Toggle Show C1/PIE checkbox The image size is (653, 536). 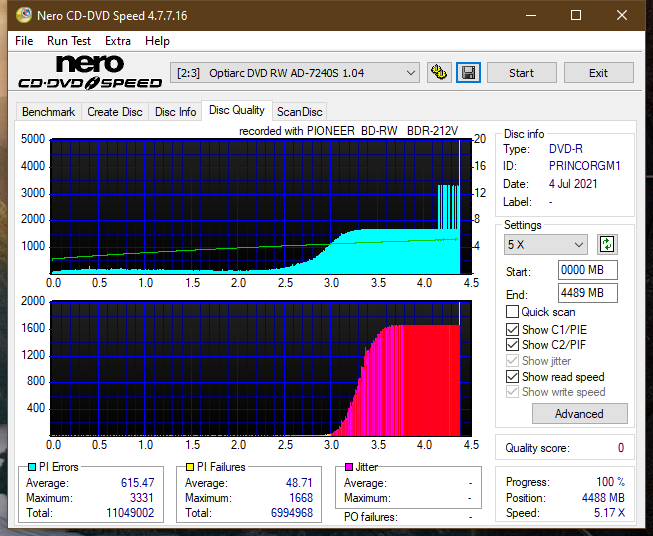pyautogui.click(x=512, y=329)
